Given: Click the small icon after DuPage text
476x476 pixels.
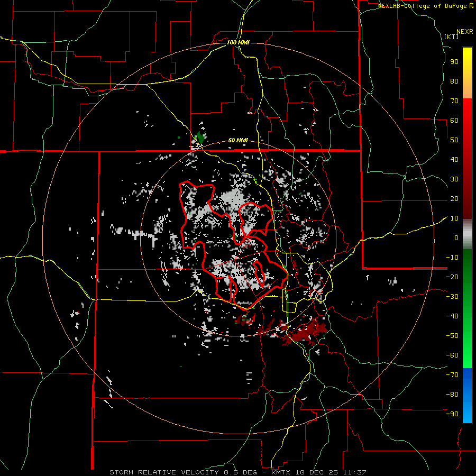Looking at the screenshot, I should pyautogui.click(x=471, y=6).
